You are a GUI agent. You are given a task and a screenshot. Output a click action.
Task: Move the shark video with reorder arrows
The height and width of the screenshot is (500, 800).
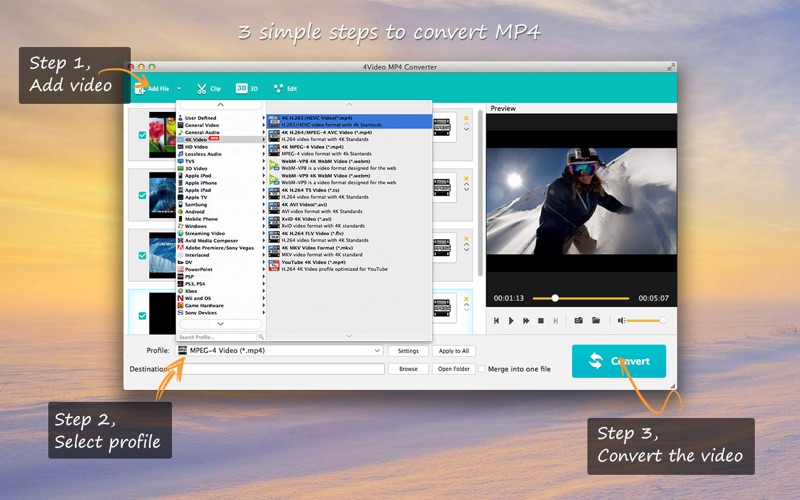(466, 187)
